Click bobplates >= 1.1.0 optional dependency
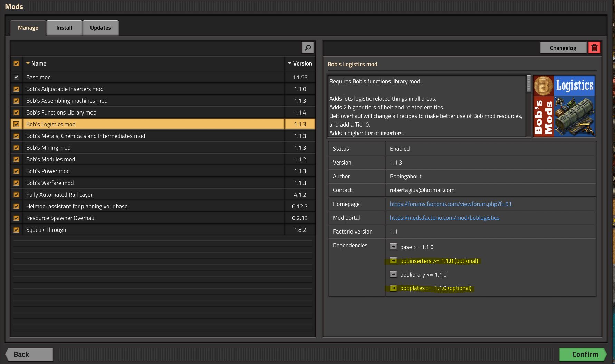 436,288
